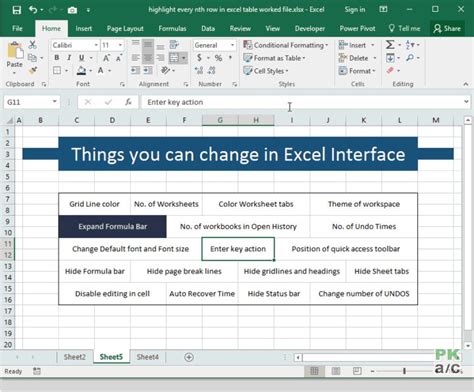Screen dimensions: 474x392
Task: Open the Conditional Formatting menu
Action: click(286, 45)
